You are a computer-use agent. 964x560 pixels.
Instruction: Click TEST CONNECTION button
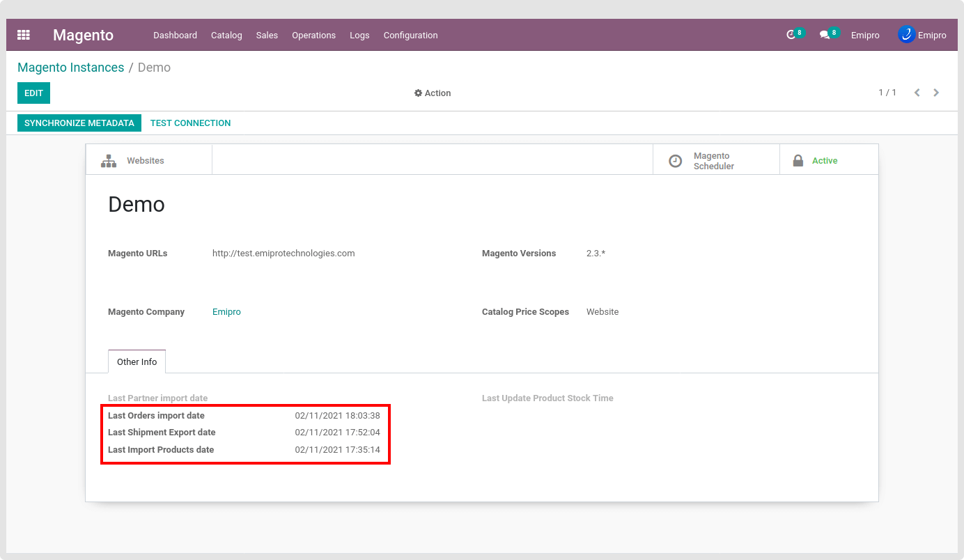pyautogui.click(x=190, y=123)
